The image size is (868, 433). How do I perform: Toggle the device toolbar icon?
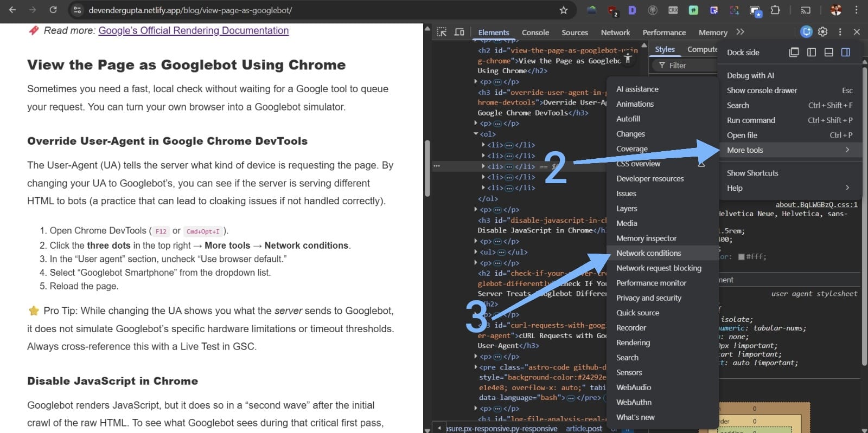tap(459, 32)
